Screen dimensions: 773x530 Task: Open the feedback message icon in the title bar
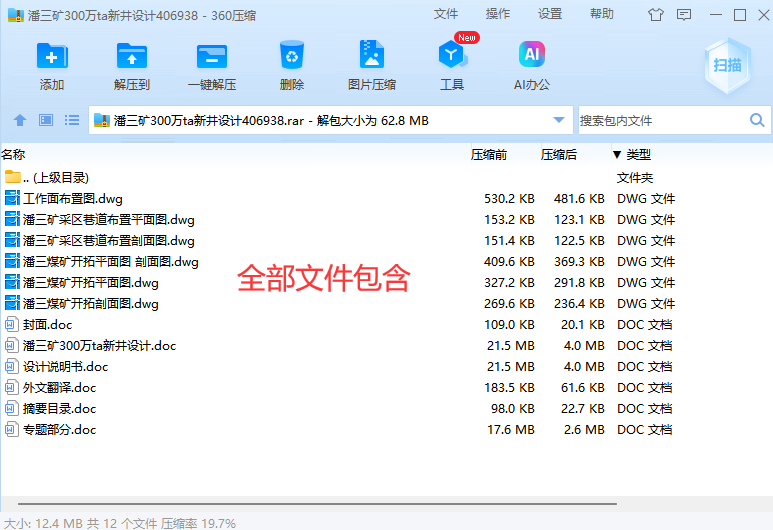684,15
